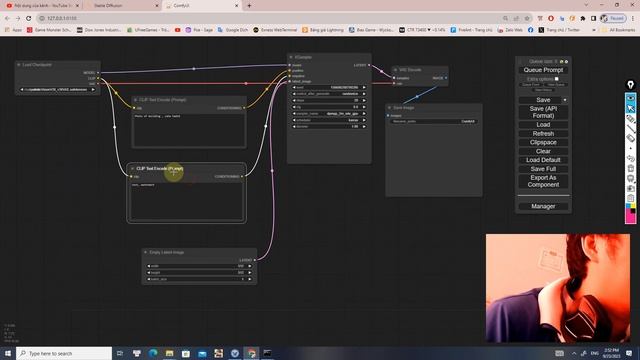Click the Clear button
640x360 pixels.
543,151
